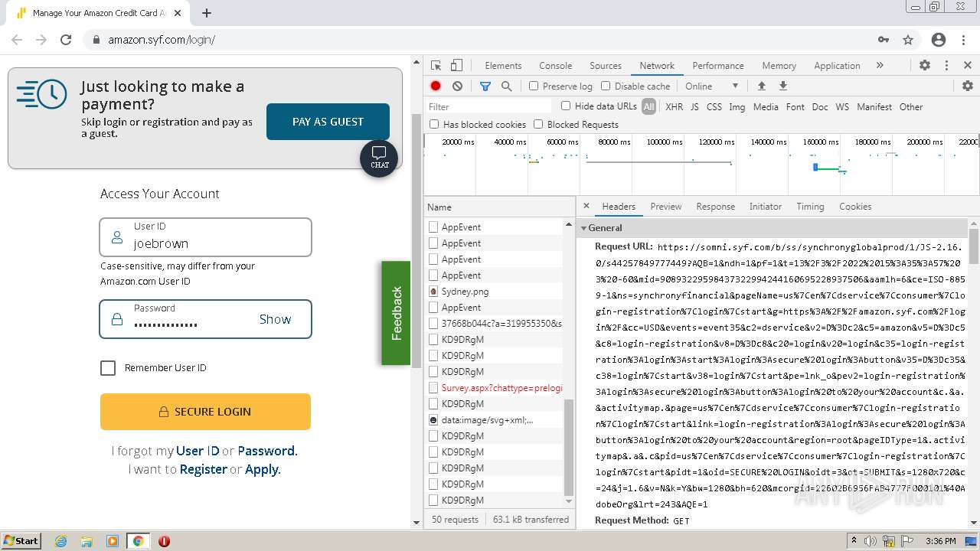Open the media player taskbar icon
Screen dimensions: 980x551
(x=113, y=541)
